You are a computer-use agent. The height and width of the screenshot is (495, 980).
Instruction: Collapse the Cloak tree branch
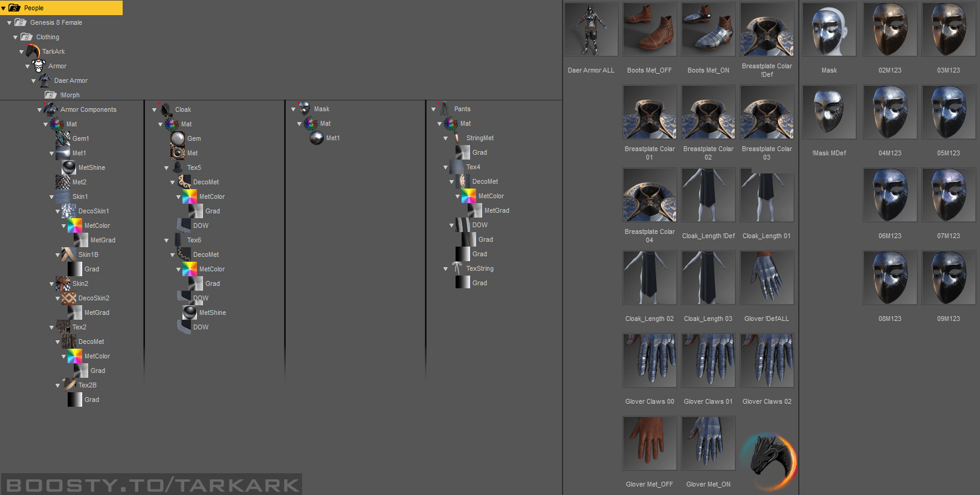coord(154,110)
